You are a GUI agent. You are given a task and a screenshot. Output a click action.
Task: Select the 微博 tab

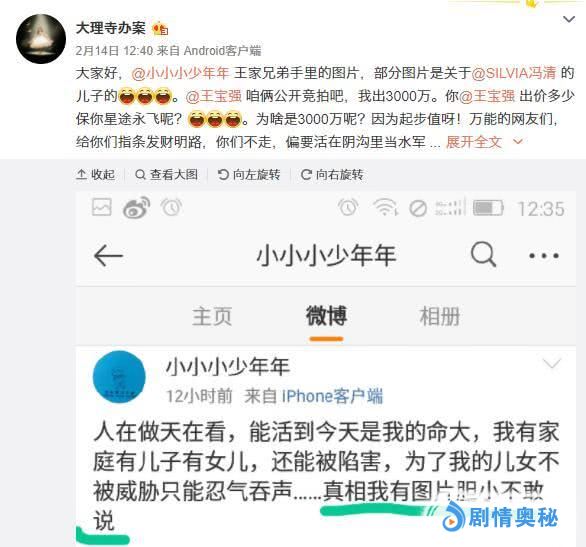(326, 316)
